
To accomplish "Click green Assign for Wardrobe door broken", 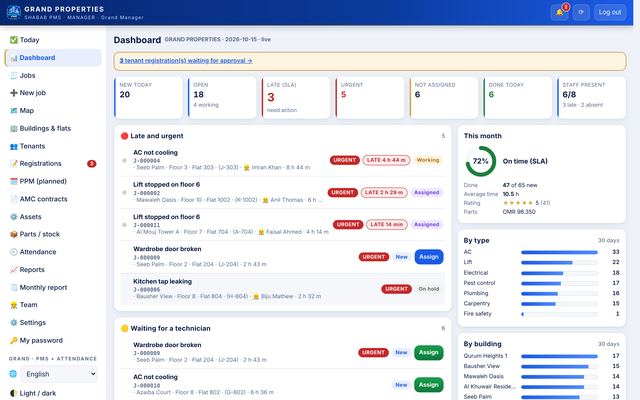I will 429,353.
